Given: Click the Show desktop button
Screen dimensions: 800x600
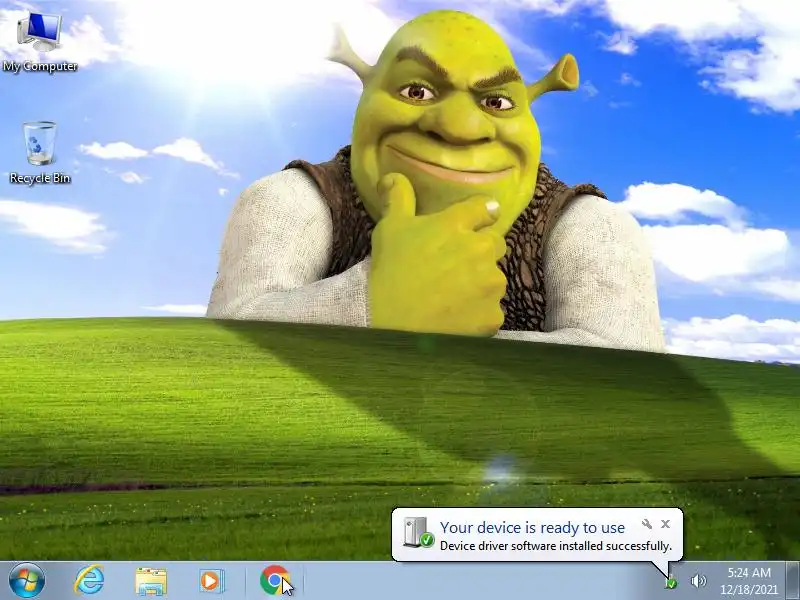Looking at the screenshot, I should (x=793, y=581).
